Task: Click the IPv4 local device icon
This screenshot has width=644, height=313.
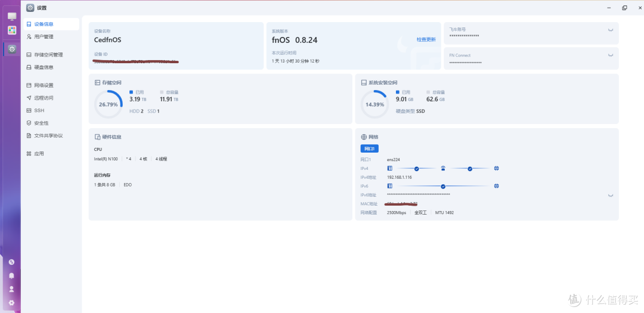Action: tap(390, 168)
